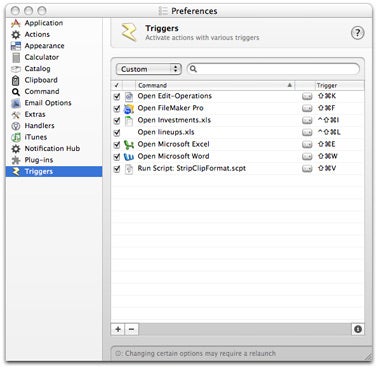Select Notification Hub gear icon

16,149
